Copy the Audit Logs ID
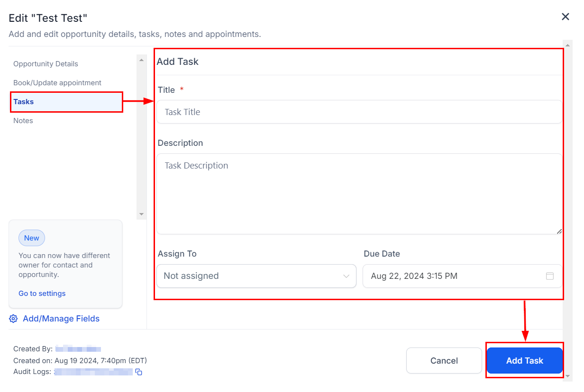The width and height of the screenshot is (584, 392). click(x=139, y=372)
